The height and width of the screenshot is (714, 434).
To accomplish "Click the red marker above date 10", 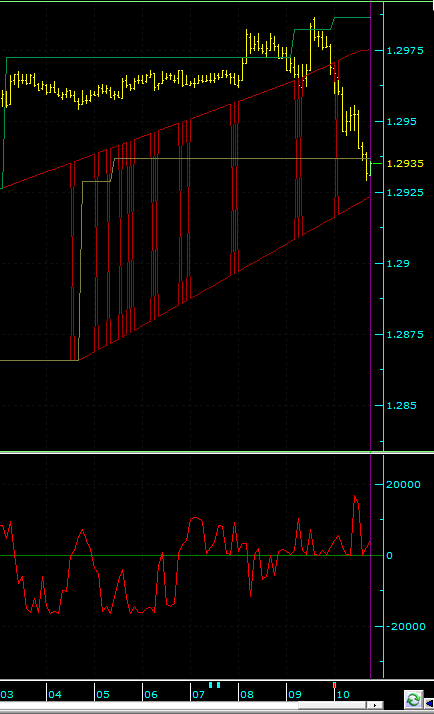I will coord(334,685).
